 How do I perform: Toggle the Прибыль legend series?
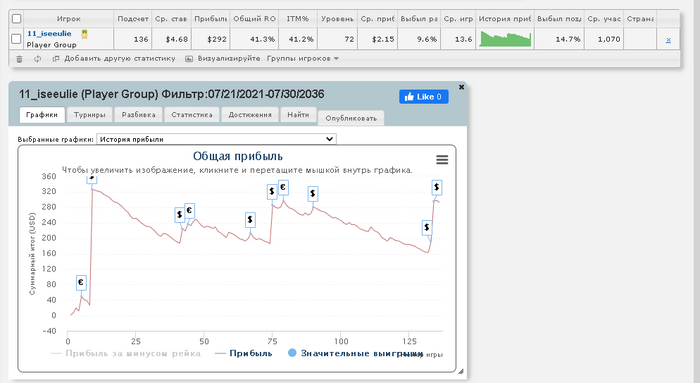click(244, 353)
